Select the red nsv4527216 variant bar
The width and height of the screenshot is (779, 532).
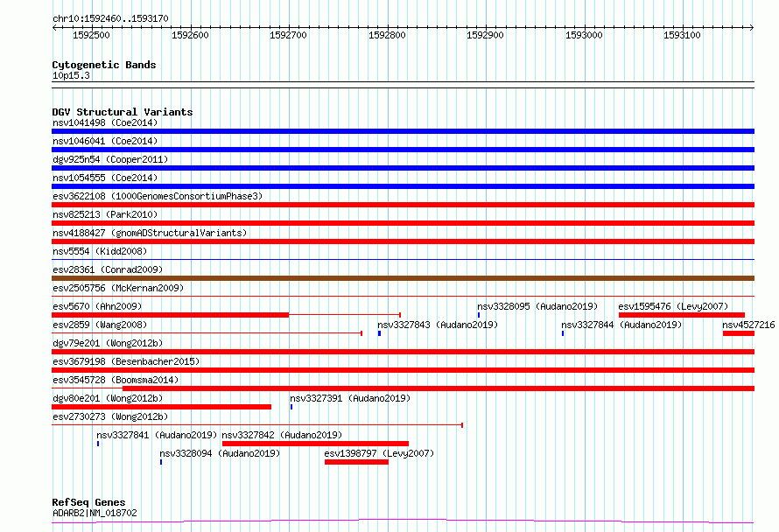[739, 333]
